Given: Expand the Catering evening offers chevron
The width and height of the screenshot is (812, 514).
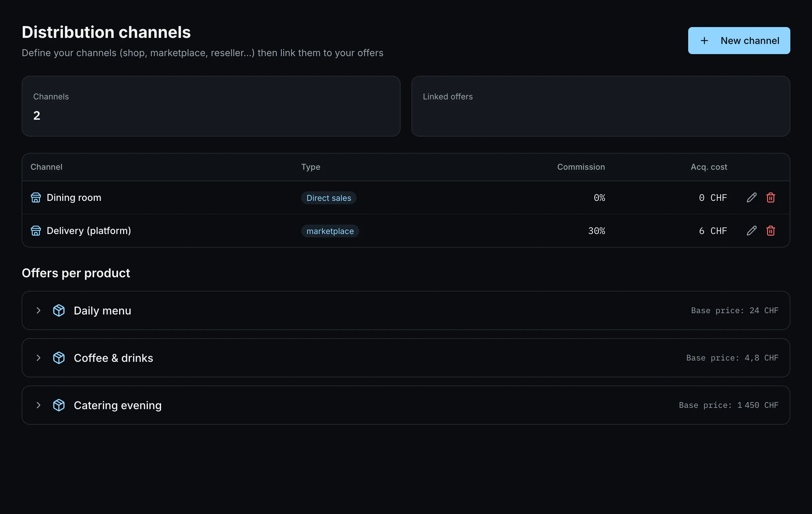Looking at the screenshot, I should pyautogui.click(x=39, y=405).
